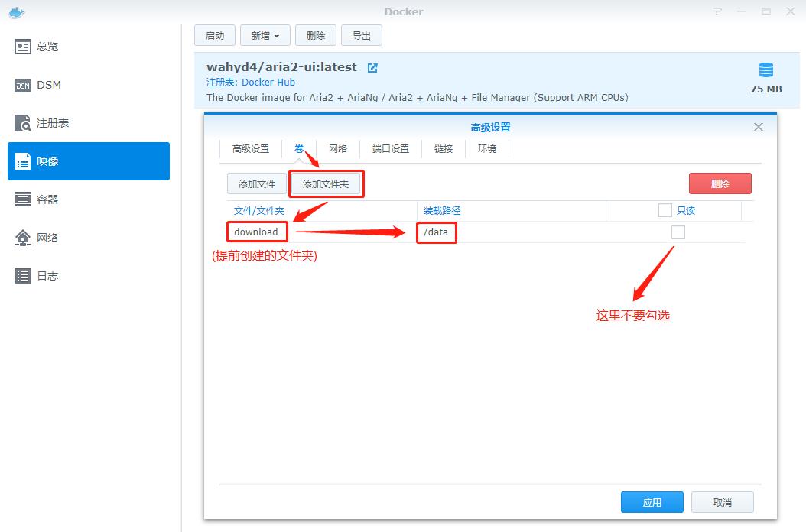806x532 pixels.
Task: Open 注册表 registry in sidebar
Action: click(x=89, y=123)
